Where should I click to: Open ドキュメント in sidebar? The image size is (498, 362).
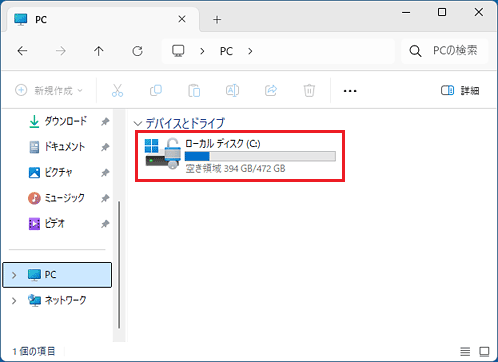pos(57,147)
